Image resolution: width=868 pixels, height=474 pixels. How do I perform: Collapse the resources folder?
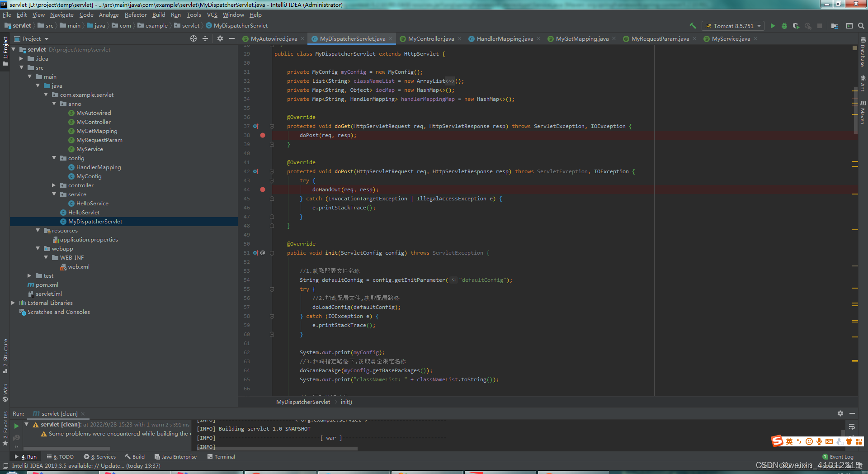38,230
